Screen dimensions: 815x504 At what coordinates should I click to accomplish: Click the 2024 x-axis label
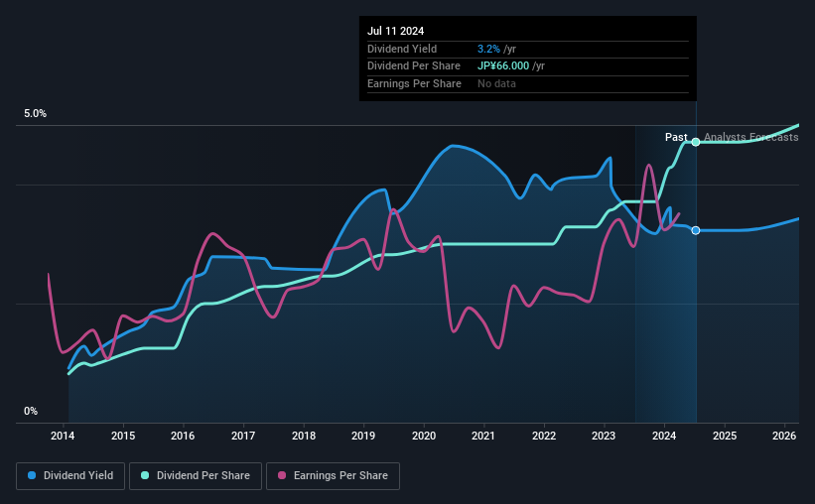point(664,436)
